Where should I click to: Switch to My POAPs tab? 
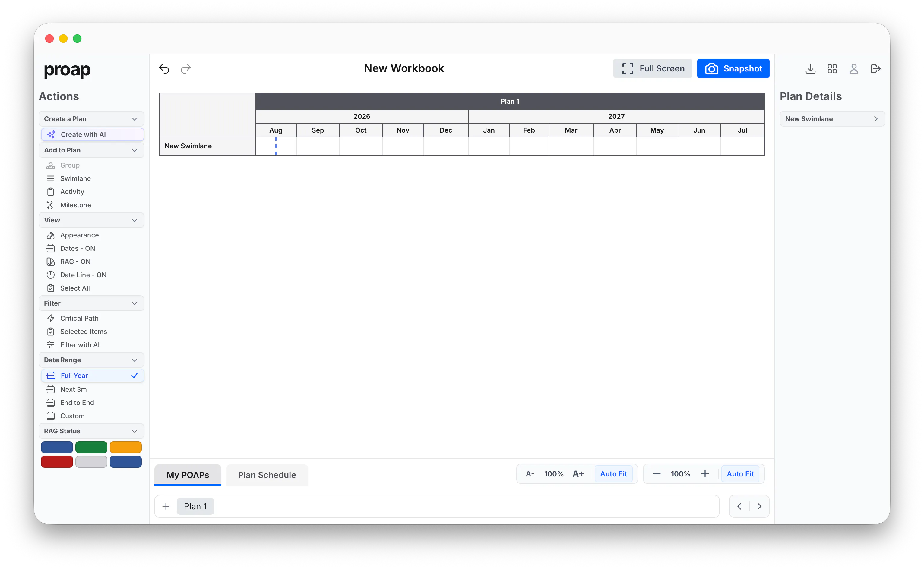pos(188,475)
